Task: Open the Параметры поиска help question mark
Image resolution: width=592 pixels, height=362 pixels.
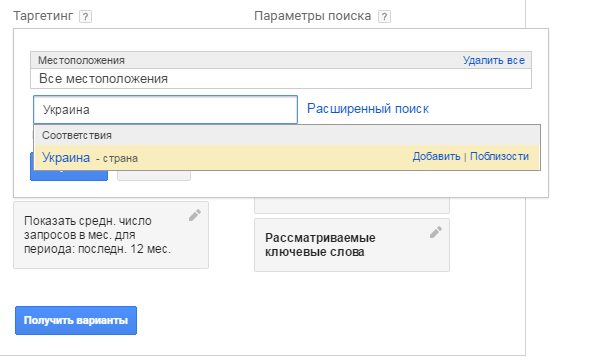Action: [384, 17]
